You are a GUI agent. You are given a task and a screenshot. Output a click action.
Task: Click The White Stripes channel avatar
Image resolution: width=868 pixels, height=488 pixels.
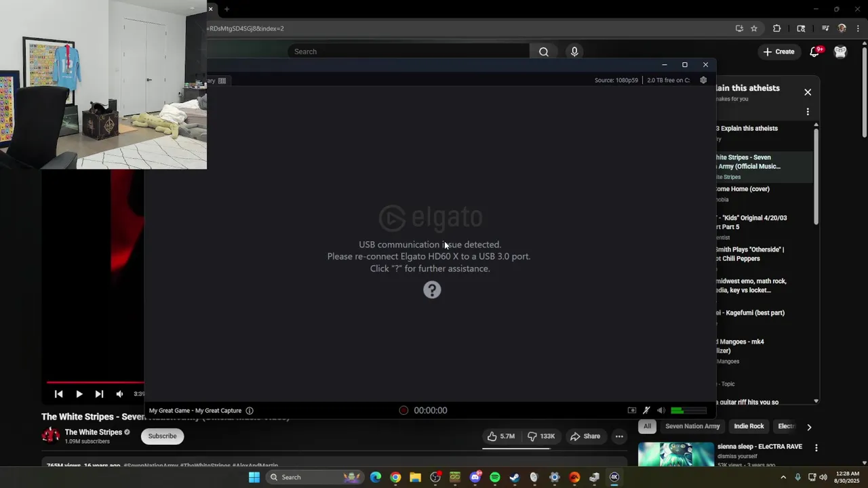tap(51, 436)
